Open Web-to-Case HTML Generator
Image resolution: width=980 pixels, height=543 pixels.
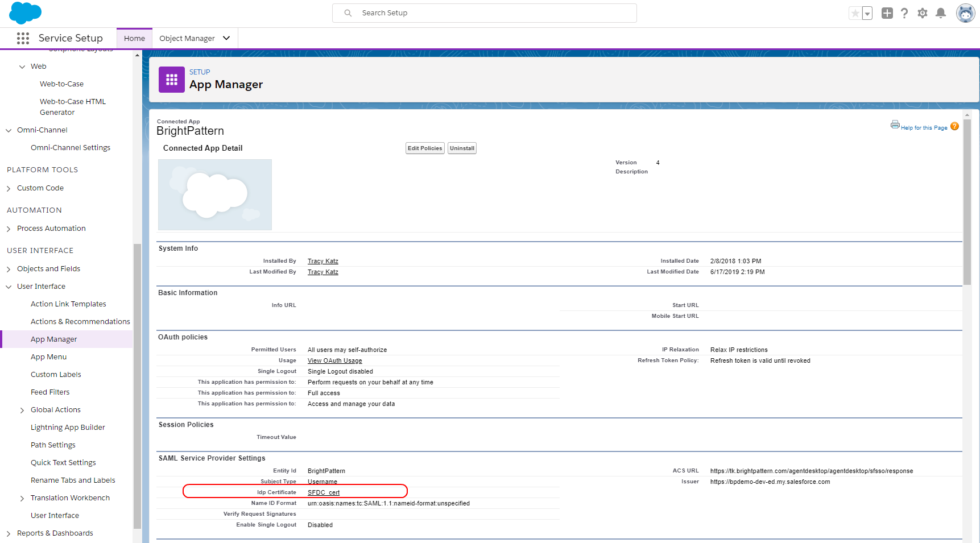pos(73,107)
